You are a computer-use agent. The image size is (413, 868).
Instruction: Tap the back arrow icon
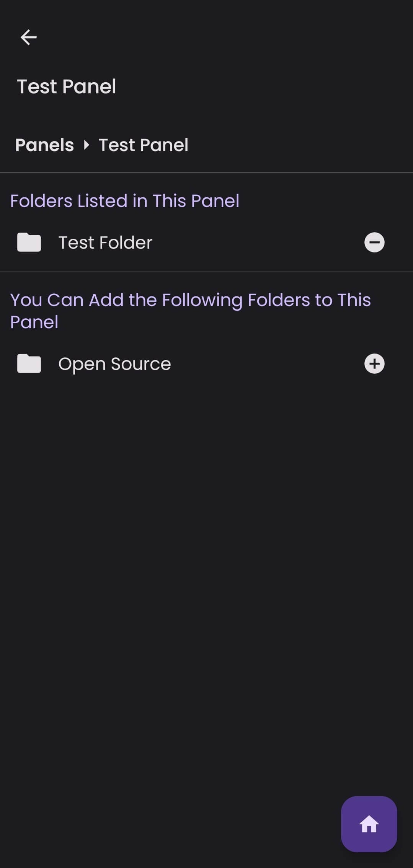(29, 37)
